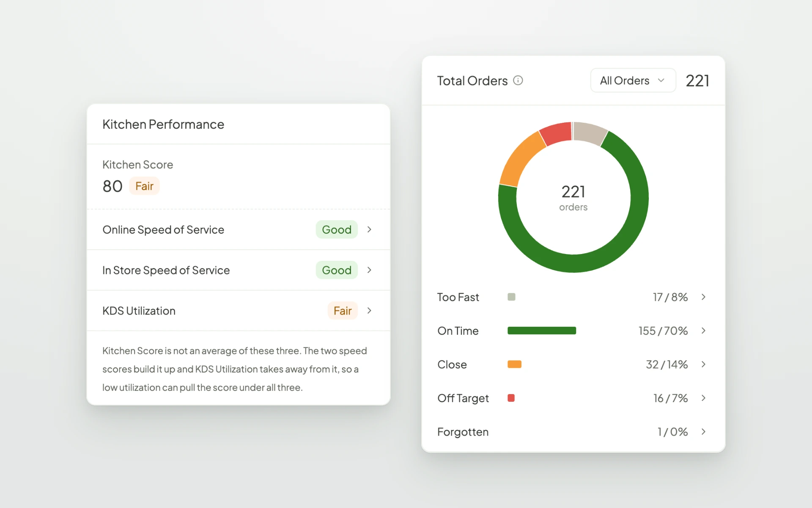This screenshot has height=508, width=812.
Task: Expand the KDS Utilization row chevron
Action: pos(369,311)
